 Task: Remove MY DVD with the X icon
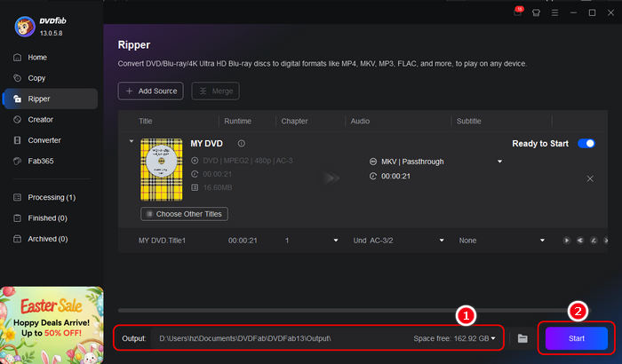coord(590,178)
